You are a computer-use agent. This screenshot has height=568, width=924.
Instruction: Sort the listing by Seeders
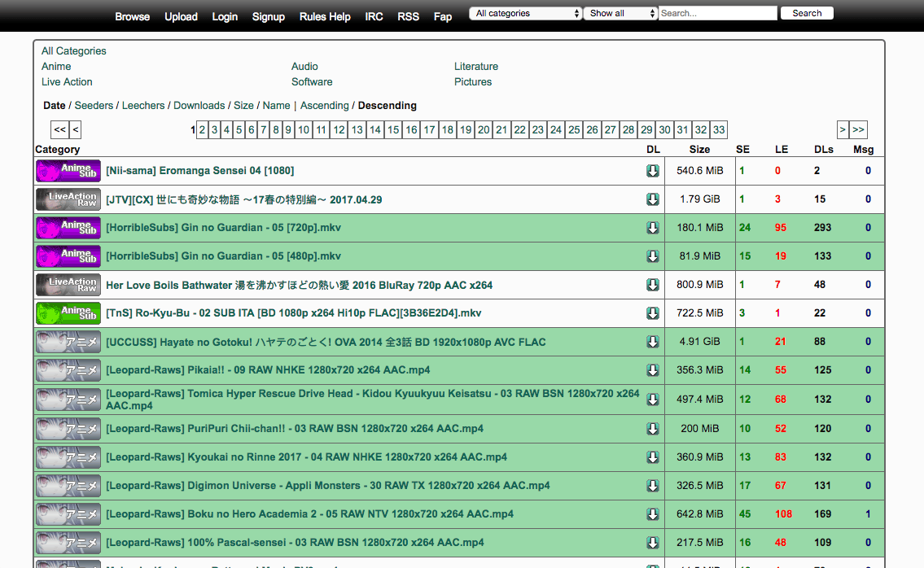pyautogui.click(x=94, y=105)
